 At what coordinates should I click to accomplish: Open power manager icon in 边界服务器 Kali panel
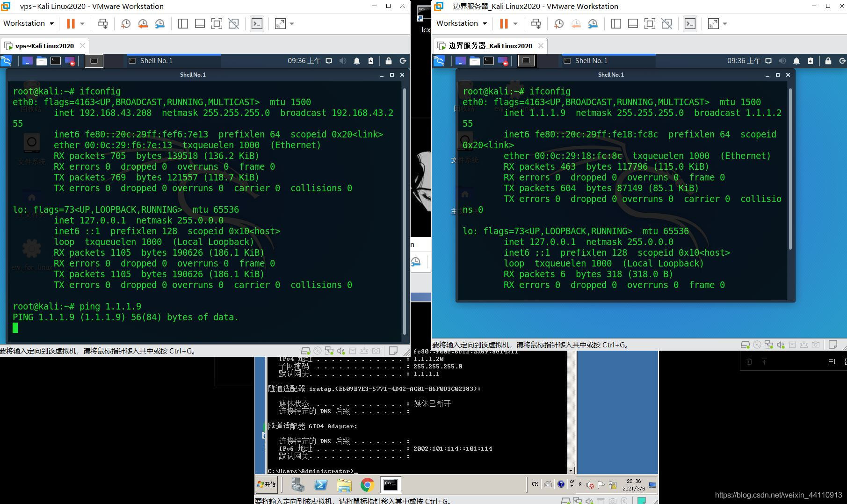pos(811,61)
